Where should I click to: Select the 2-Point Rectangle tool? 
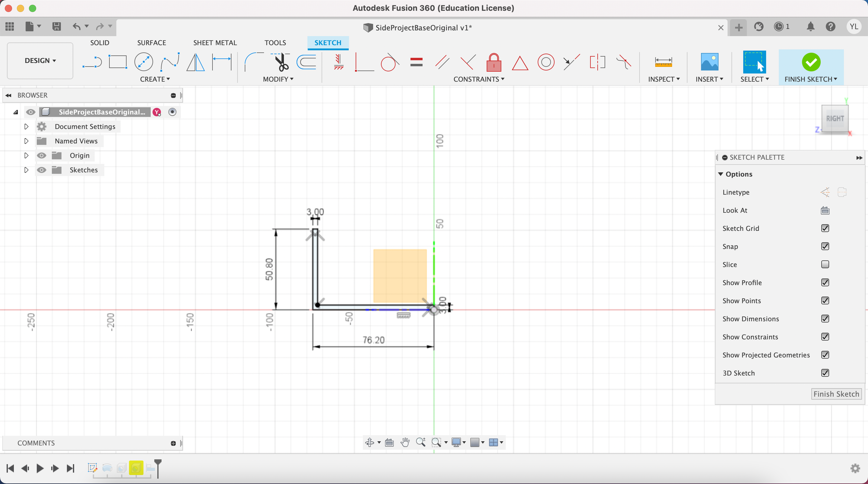118,62
